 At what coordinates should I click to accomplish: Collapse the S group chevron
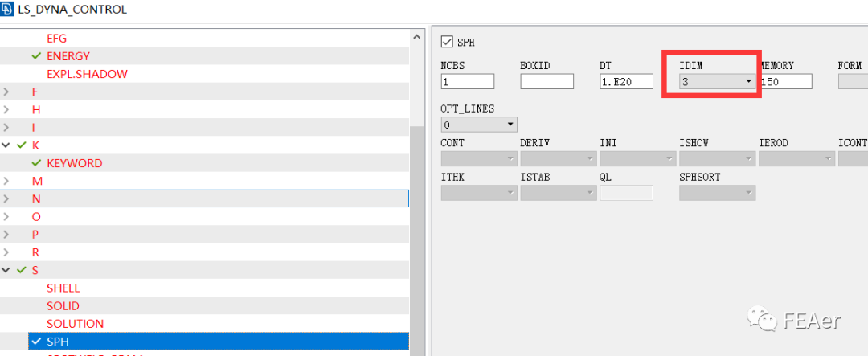(6, 270)
